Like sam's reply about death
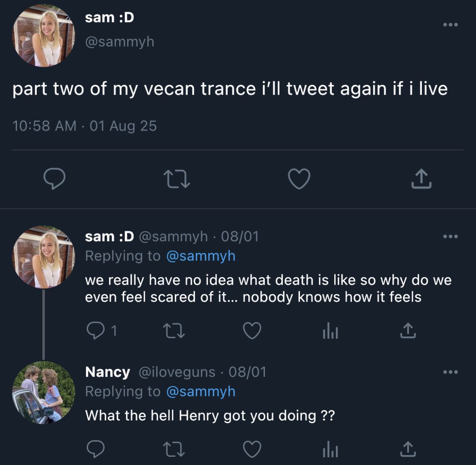Image resolution: width=476 pixels, height=465 pixels. click(x=252, y=331)
